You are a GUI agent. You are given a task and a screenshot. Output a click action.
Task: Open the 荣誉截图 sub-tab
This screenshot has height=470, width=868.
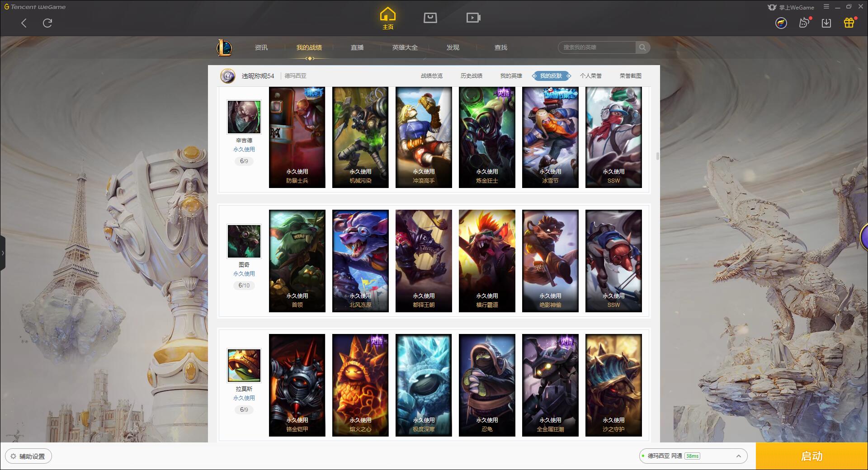[631, 76]
